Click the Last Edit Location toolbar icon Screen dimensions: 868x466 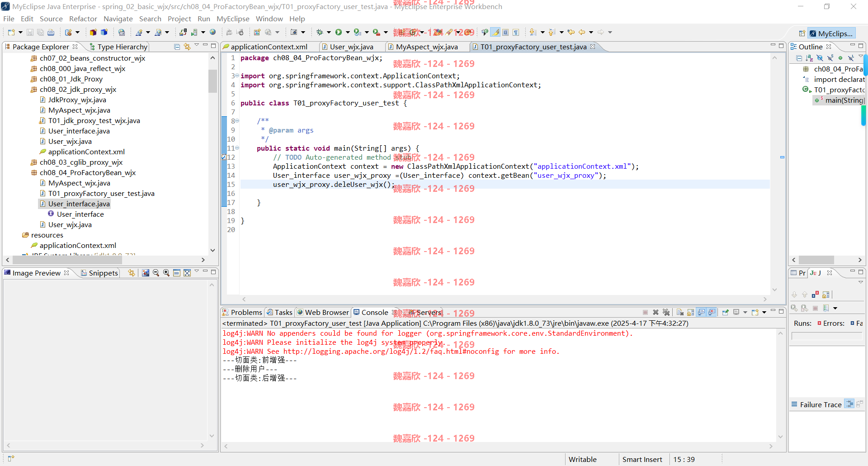pos(571,32)
